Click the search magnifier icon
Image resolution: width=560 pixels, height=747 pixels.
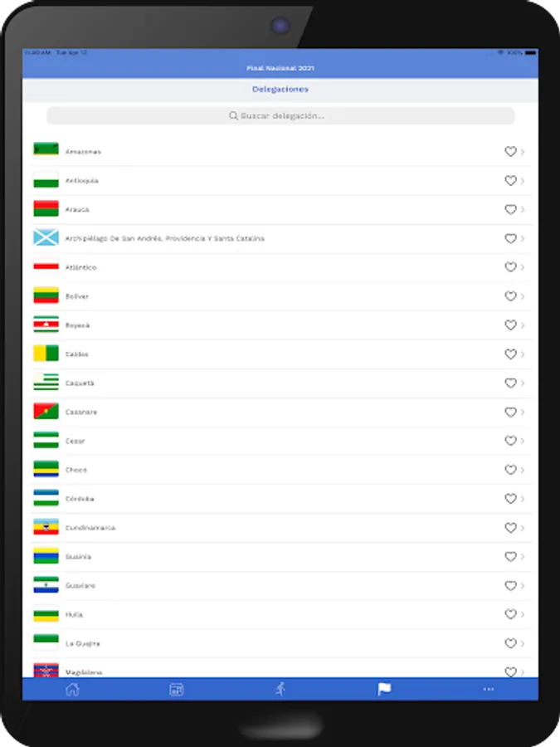[233, 116]
